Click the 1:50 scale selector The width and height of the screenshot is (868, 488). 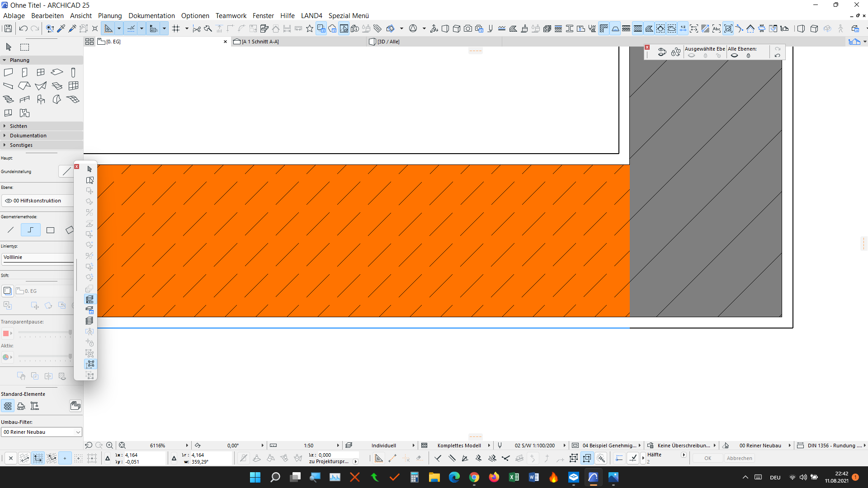coord(309,446)
